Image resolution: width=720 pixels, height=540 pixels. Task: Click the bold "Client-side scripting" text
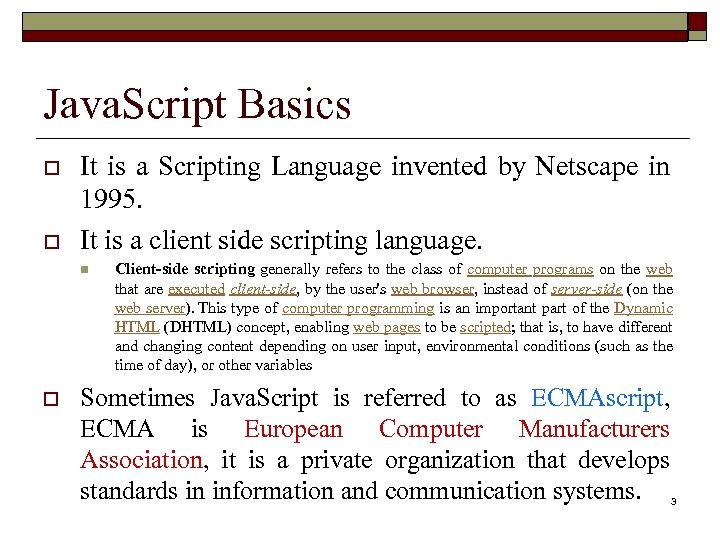tap(185, 270)
